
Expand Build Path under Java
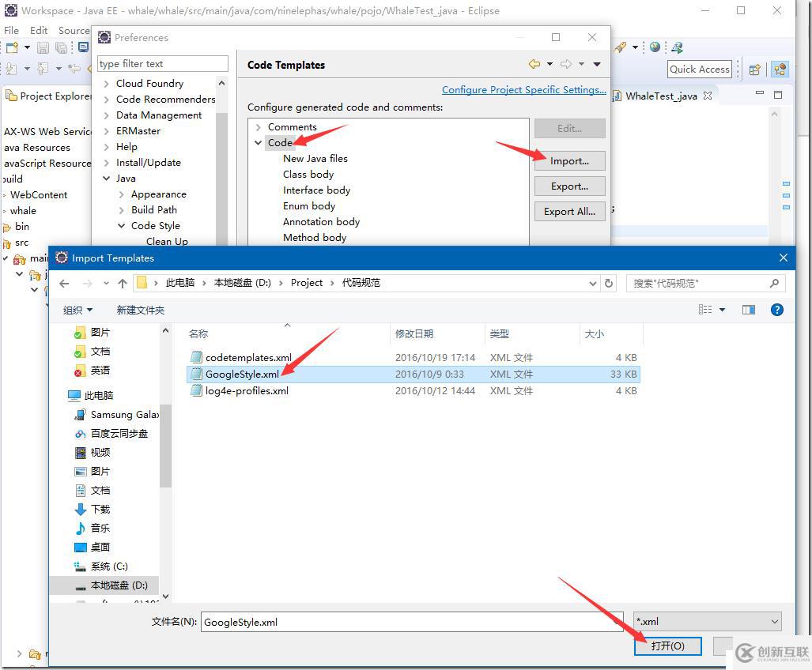(x=121, y=210)
